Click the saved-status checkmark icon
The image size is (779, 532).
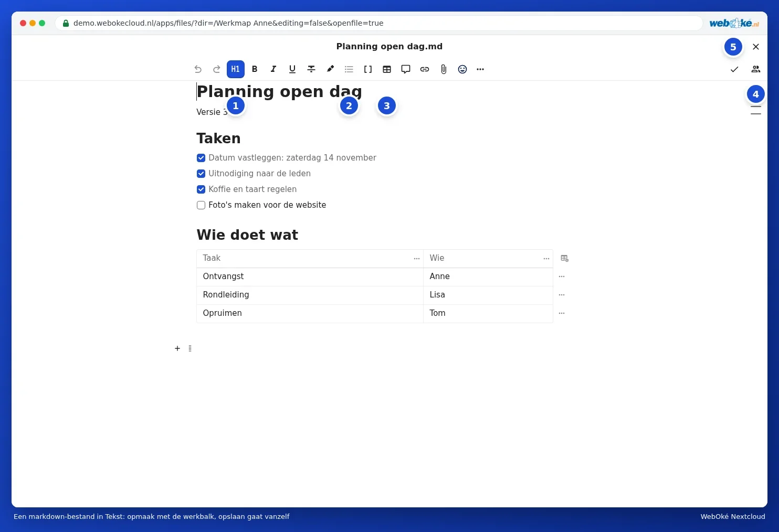coord(734,69)
